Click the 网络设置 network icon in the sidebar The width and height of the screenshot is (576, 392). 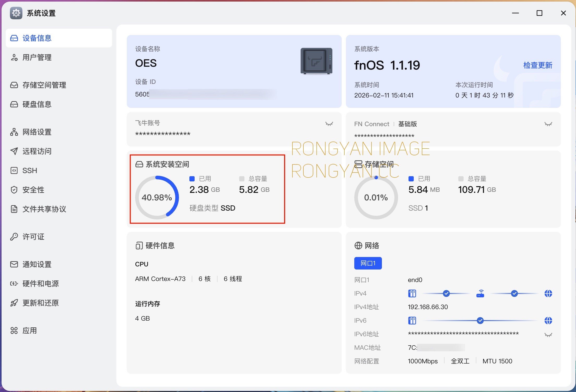pos(14,132)
